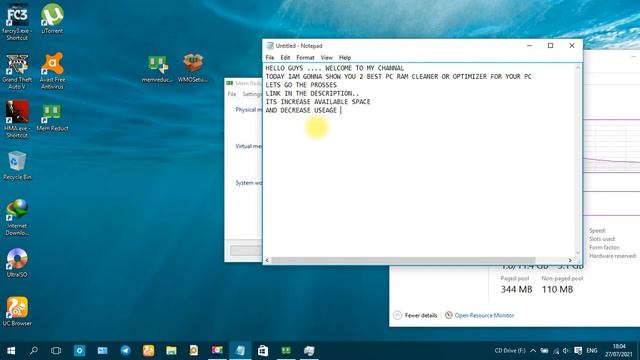Open the UltraISO desktop icon
The height and width of the screenshot is (360, 640).
point(17,263)
